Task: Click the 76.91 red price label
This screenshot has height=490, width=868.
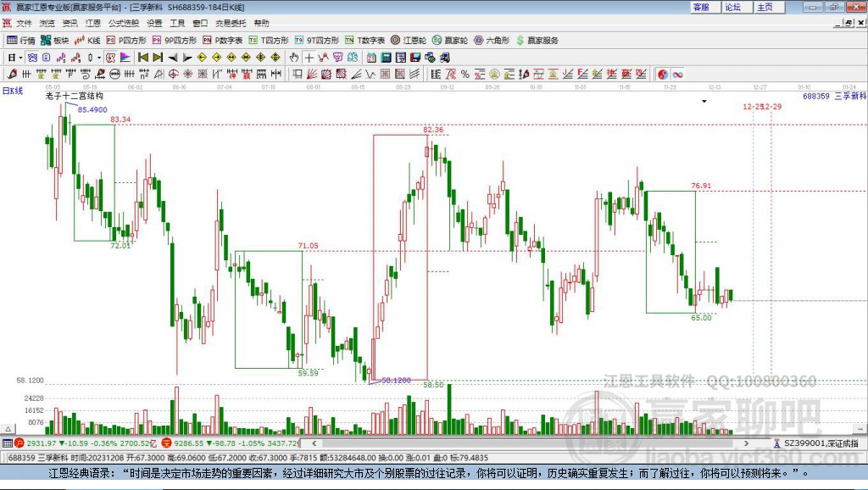Action: click(x=701, y=186)
